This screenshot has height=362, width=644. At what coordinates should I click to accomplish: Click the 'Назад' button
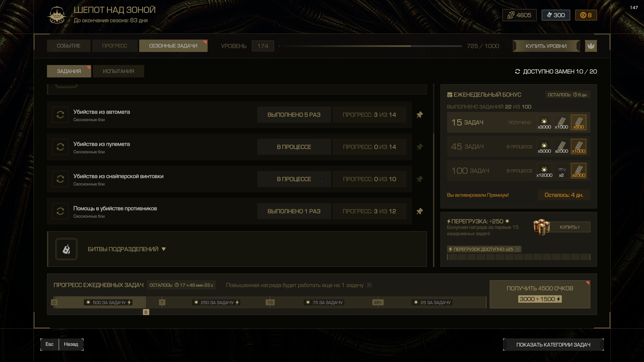coord(71,344)
